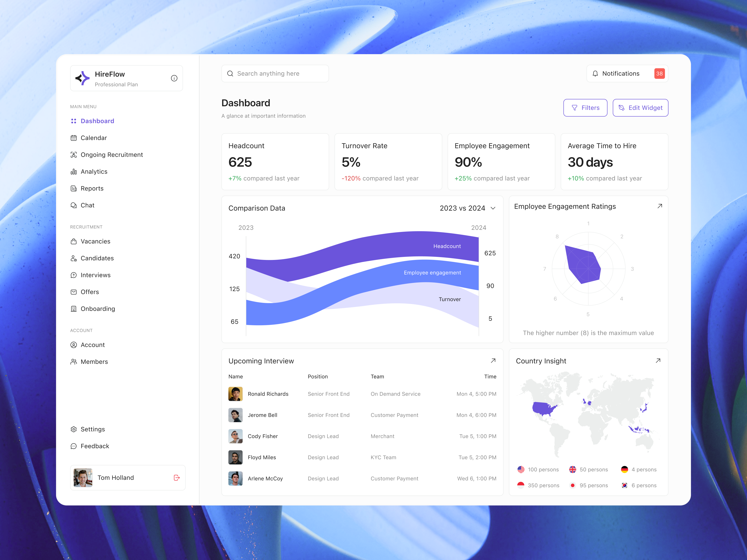Click the Edit Widget button
This screenshot has width=747, height=560.
point(640,108)
